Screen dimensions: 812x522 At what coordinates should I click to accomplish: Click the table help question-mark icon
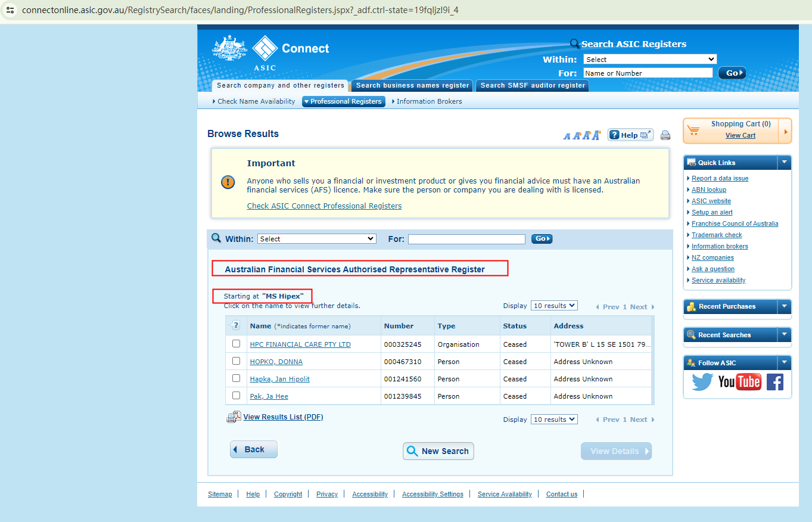click(235, 326)
